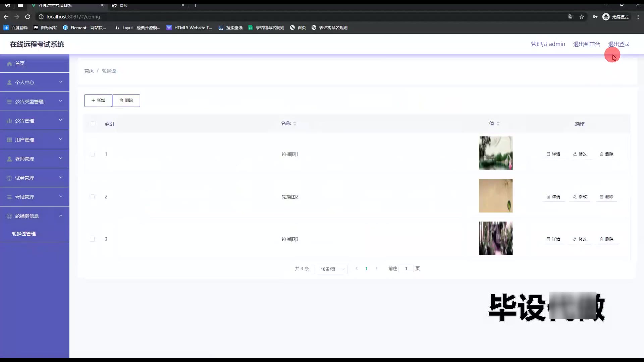
Task: Sort by the 名称 column arrows
Action: pyautogui.click(x=294, y=124)
